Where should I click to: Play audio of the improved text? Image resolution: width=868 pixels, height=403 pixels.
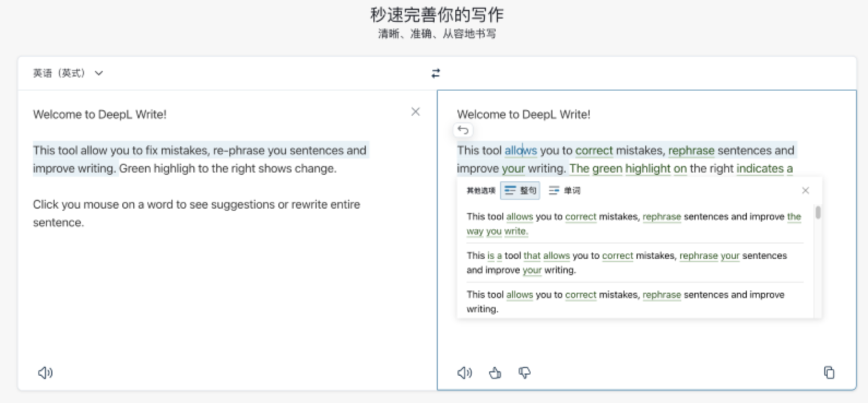coord(464,373)
